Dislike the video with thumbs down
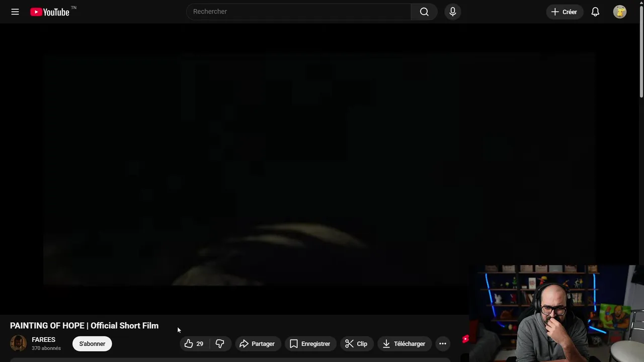Image resolution: width=644 pixels, height=362 pixels. point(220,344)
